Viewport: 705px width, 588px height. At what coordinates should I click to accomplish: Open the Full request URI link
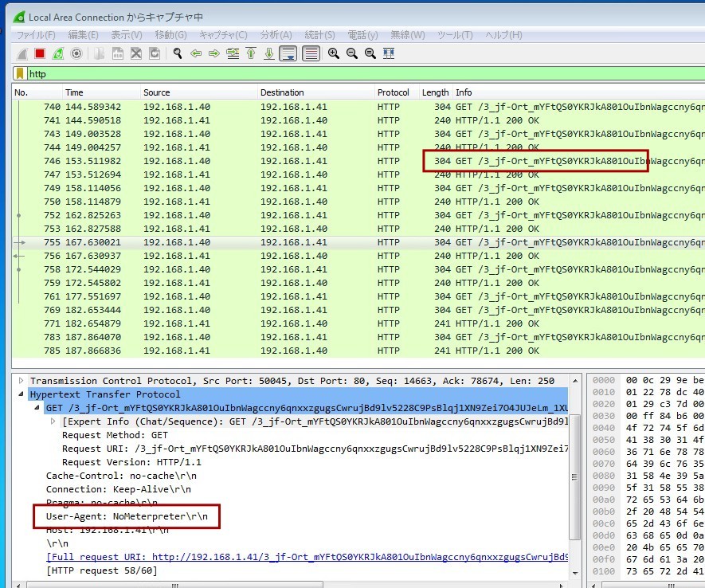click(307, 557)
